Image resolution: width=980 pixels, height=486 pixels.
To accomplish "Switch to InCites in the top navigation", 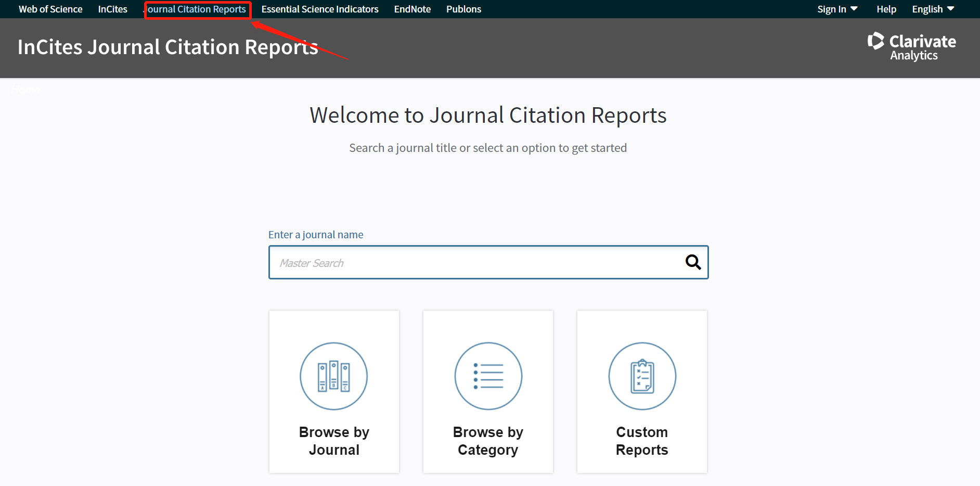I will 112,9.
